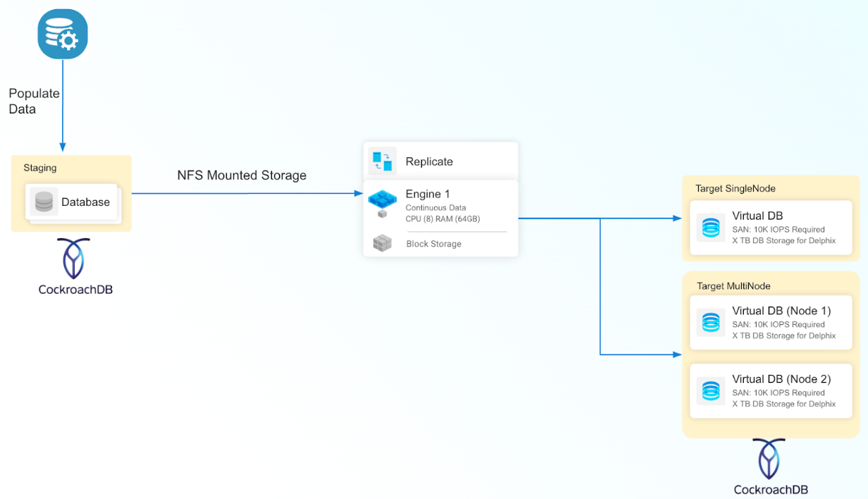
Task: Click the Target SingleNode group title
Action: 735,188
